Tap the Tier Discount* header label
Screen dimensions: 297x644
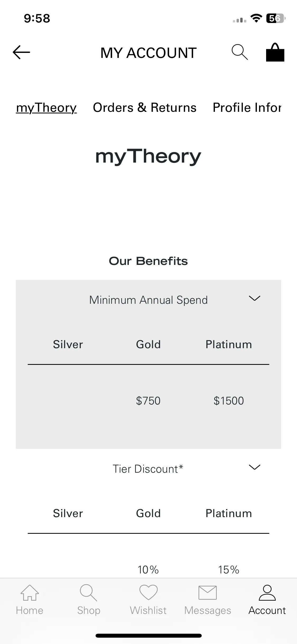tap(148, 469)
